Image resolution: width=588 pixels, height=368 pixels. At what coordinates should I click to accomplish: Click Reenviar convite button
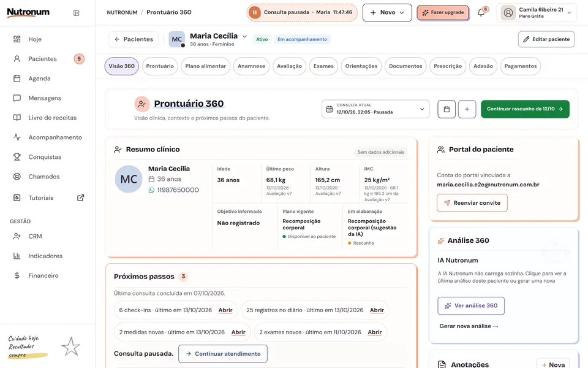coord(472,203)
